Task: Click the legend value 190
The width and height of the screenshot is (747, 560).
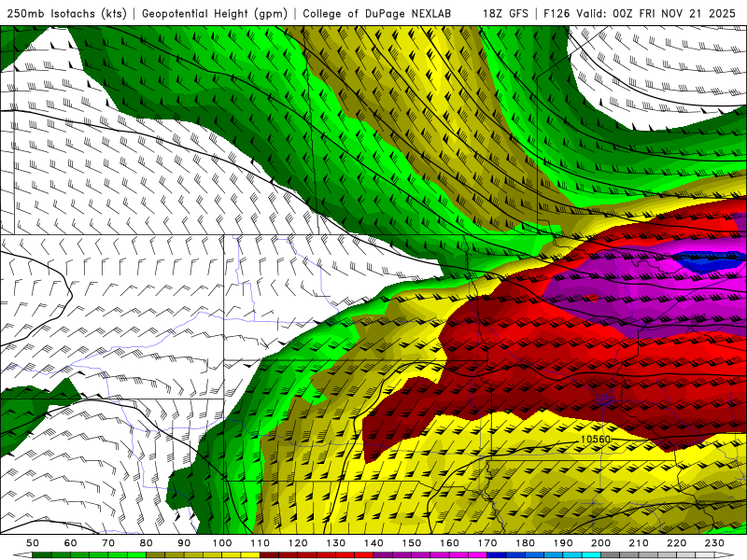Action: (x=563, y=543)
